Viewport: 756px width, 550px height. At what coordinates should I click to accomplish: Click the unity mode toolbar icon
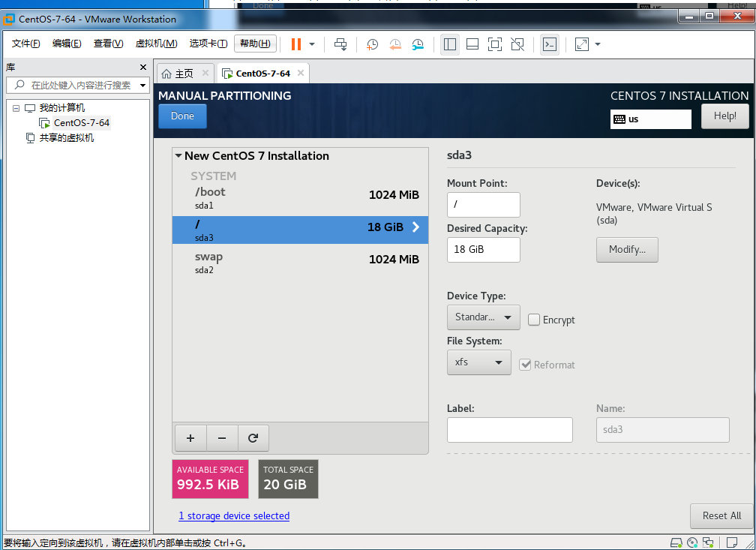pos(517,44)
